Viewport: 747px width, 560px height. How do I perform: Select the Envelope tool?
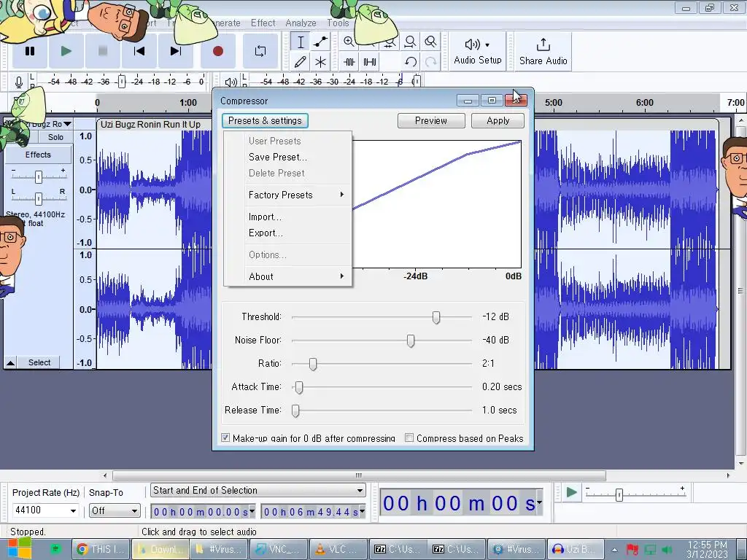pos(321,42)
